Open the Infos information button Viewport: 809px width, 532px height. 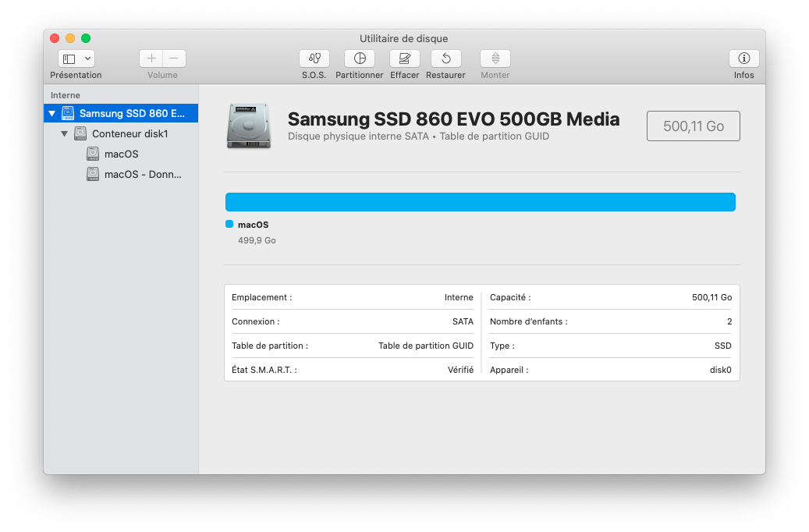(743, 59)
